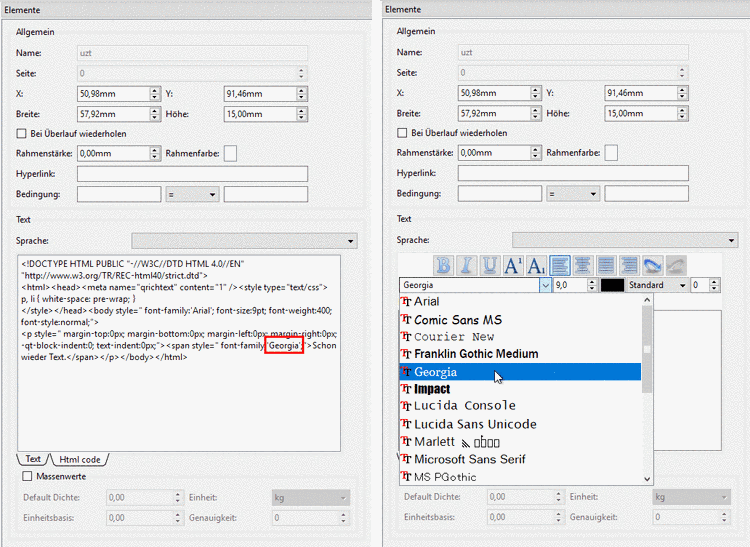Click Rahmenstärke stepper in right panel
This screenshot has width=750, height=547.
click(536, 153)
